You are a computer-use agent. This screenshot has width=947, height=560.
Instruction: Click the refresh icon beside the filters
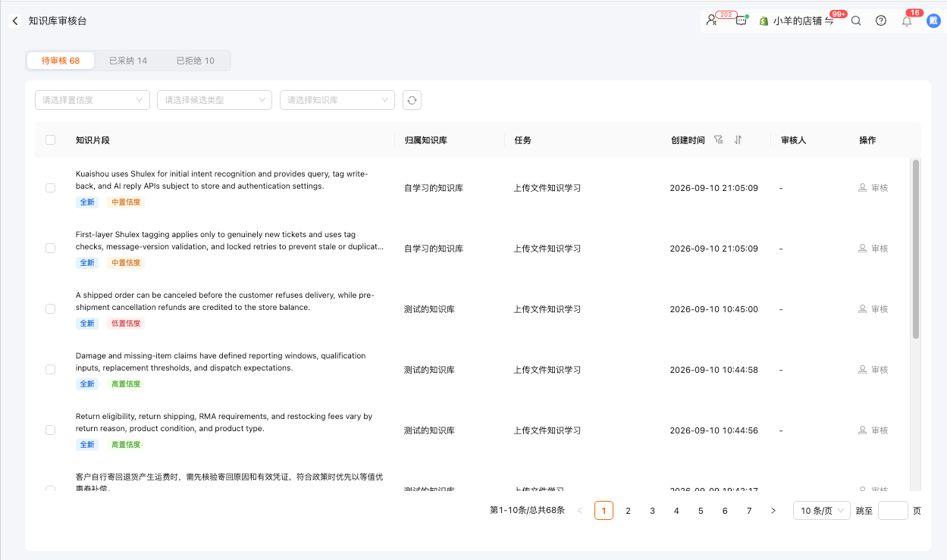pos(412,100)
